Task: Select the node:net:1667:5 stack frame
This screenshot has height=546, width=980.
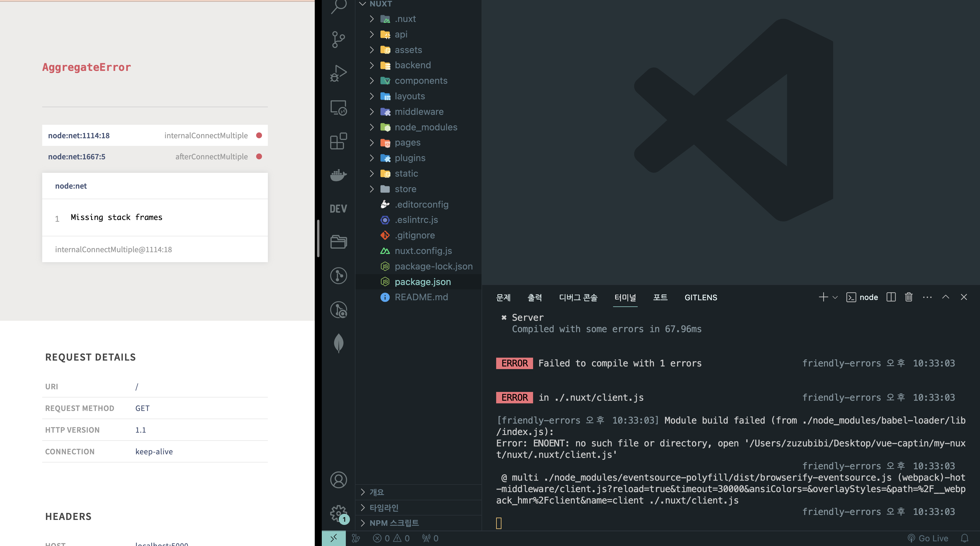Action: coord(76,157)
